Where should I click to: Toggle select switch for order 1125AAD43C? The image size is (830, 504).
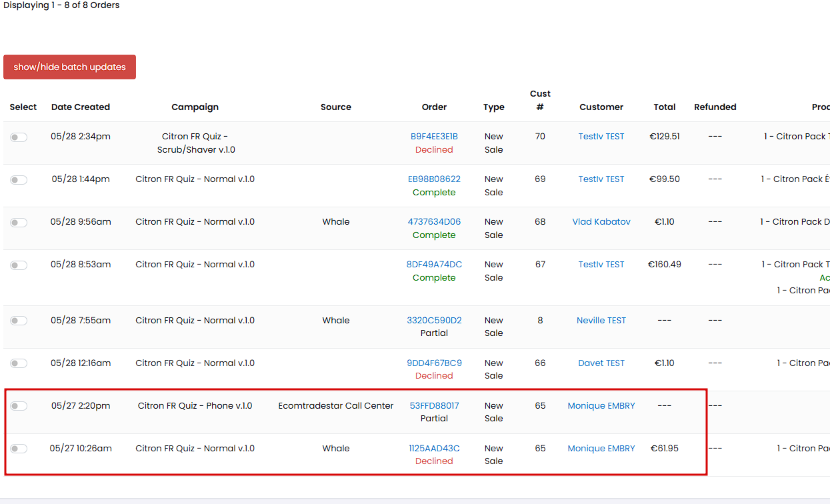click(19, 449)
